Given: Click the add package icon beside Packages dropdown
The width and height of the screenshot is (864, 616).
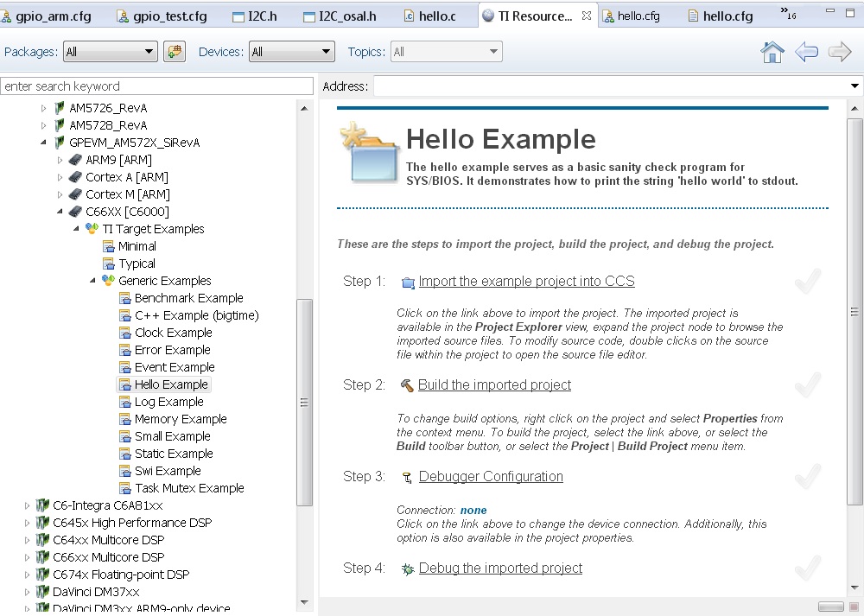Looking at the screenshot, I should click(x=174, y=51).
